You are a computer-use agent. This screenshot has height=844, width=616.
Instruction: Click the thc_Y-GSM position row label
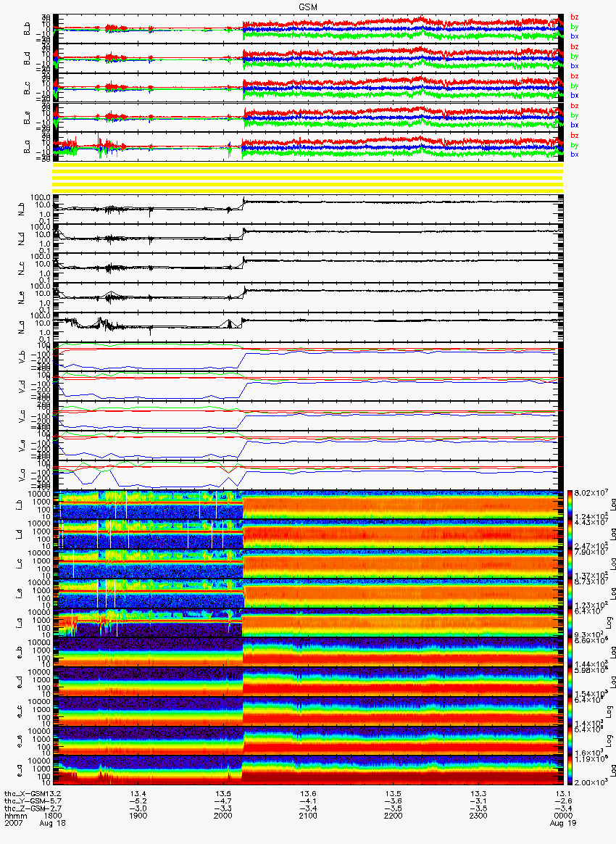pyautogui.click(x=24, y=801)
